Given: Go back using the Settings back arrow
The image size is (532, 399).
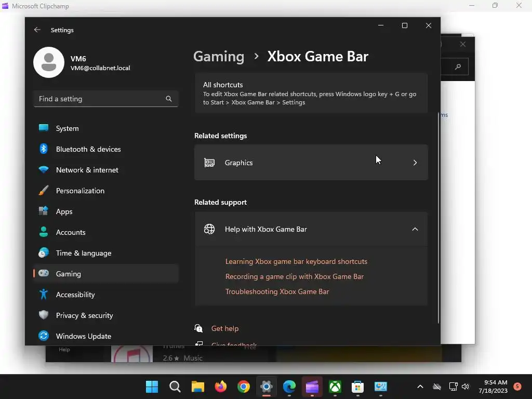Looking at the screenshot, I should 37,30.
